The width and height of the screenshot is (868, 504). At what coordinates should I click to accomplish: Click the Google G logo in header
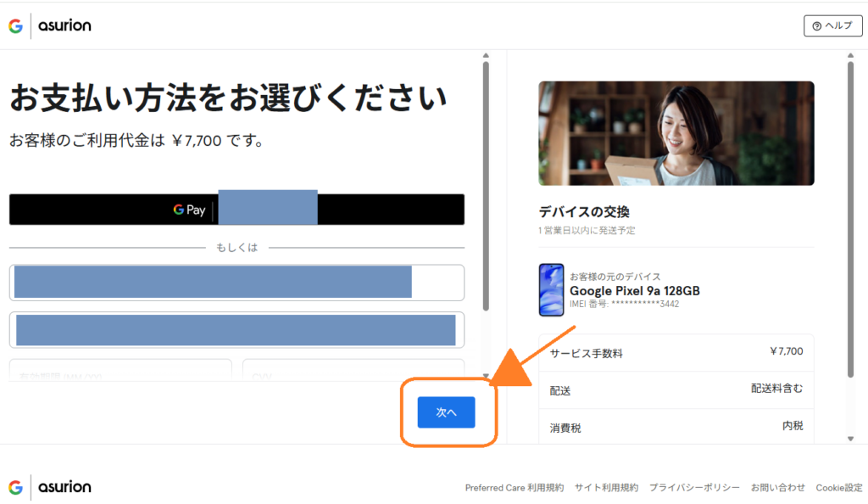(x=15, y=25)
